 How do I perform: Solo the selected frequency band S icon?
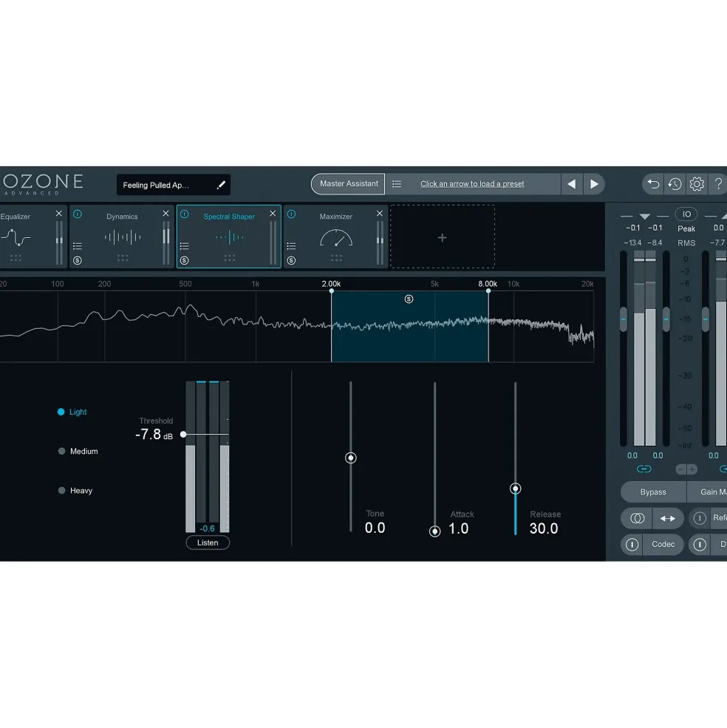pos(409,299)
